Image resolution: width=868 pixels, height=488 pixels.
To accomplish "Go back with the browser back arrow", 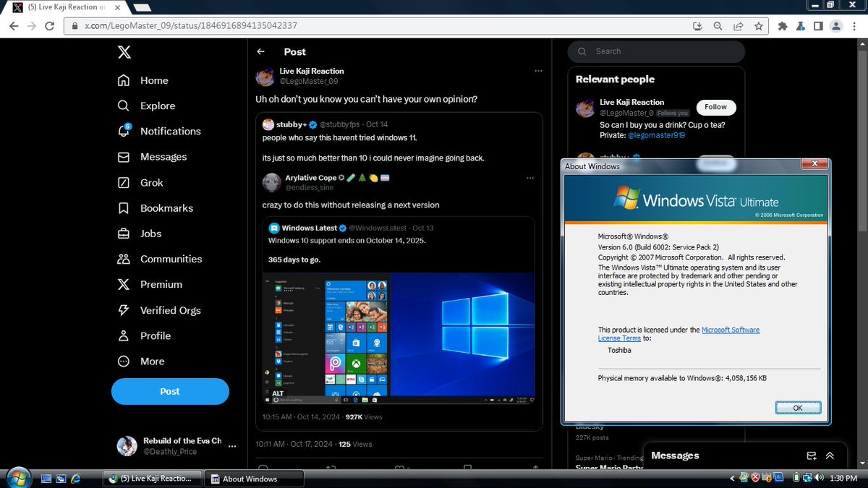I will coord(14,25).
